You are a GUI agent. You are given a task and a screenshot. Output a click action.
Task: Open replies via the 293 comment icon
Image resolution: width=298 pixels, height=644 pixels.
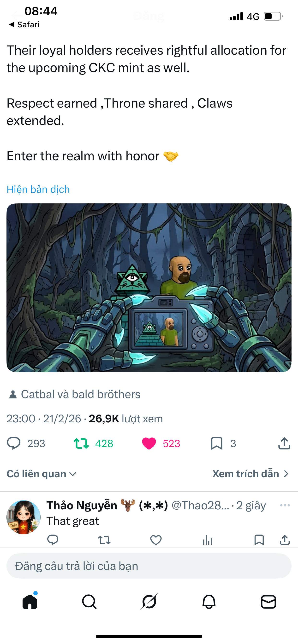pos(14,443)
